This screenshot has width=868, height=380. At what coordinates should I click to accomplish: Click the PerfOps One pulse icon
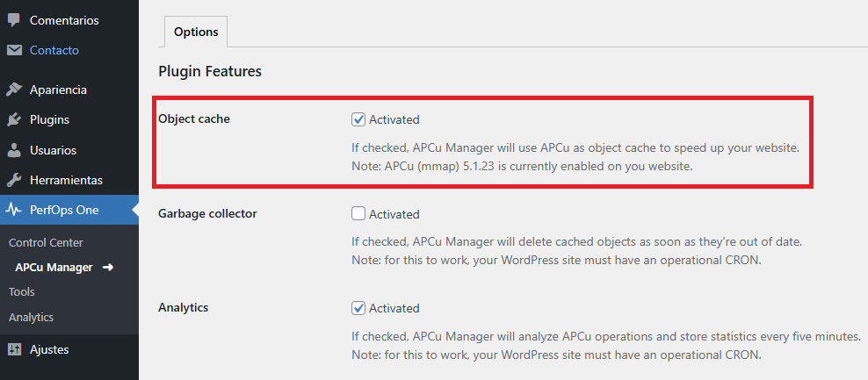(14, 210)
